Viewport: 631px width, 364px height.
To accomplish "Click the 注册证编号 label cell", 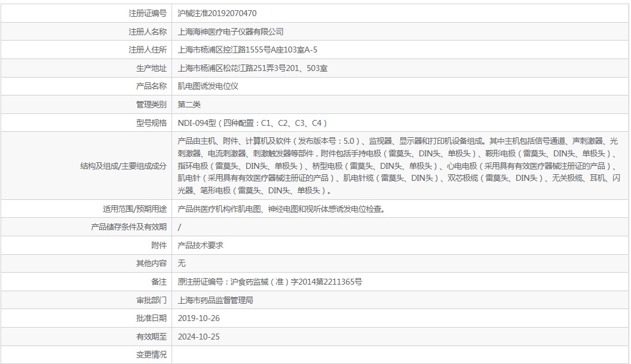I will (x=147, y=13).
